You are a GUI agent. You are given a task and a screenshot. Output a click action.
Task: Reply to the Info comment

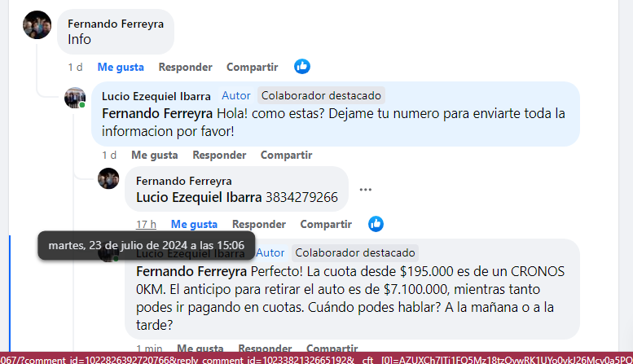pos(185,67)
